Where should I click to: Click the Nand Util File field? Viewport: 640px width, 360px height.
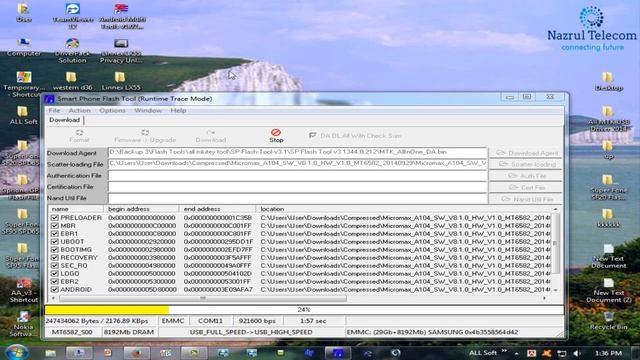pyautogui.click(x=298, y=198)
